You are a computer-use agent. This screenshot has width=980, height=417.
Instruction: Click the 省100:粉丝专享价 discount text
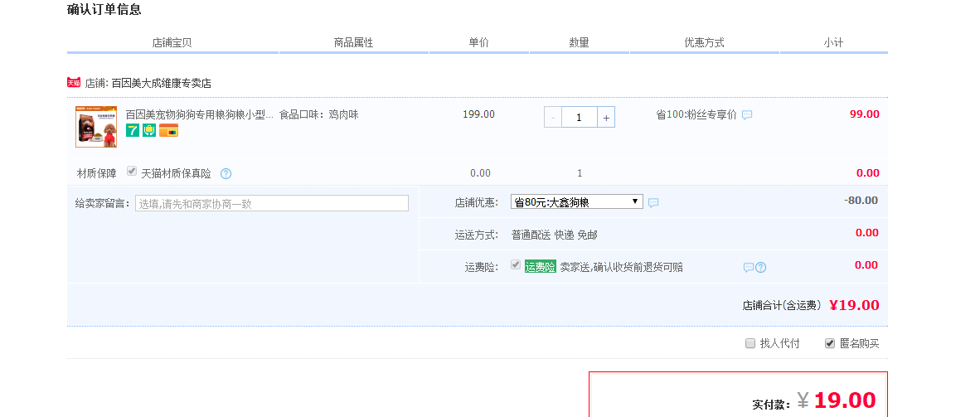click(x=696, y=115)
